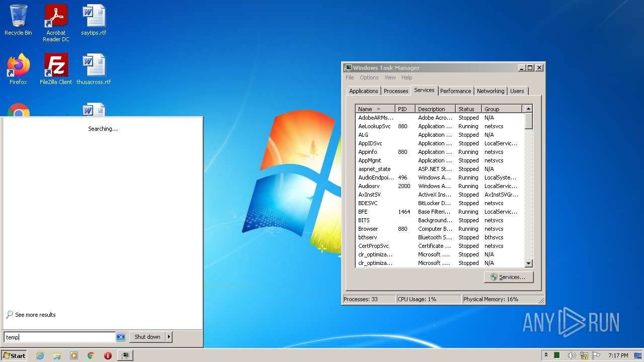Open Acrobat Reader DC desktop icon
Image resolution: width=644 pixels, height=362 pixels.
point(56,23)
